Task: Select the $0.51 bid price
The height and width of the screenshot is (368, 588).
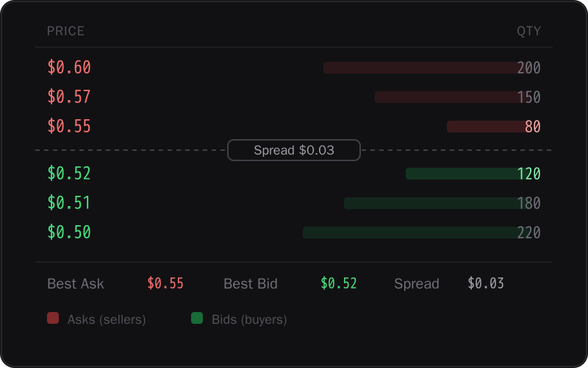Action: 69,203
